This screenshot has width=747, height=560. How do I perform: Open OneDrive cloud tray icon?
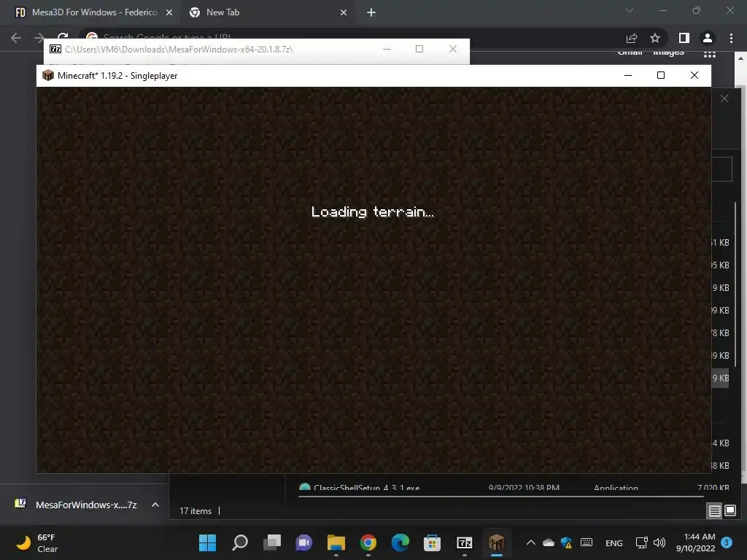tap(549, 542)
